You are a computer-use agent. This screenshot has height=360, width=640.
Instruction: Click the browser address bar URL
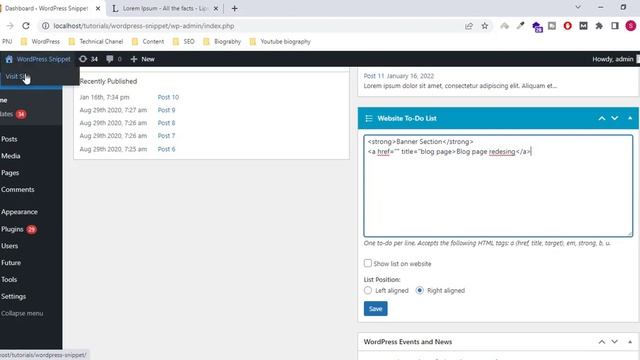tap(144, 26)
